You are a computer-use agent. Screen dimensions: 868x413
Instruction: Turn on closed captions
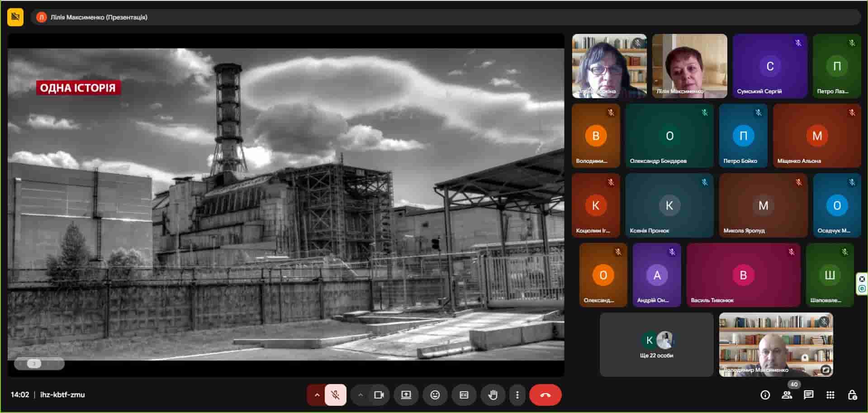click(464, 395)
